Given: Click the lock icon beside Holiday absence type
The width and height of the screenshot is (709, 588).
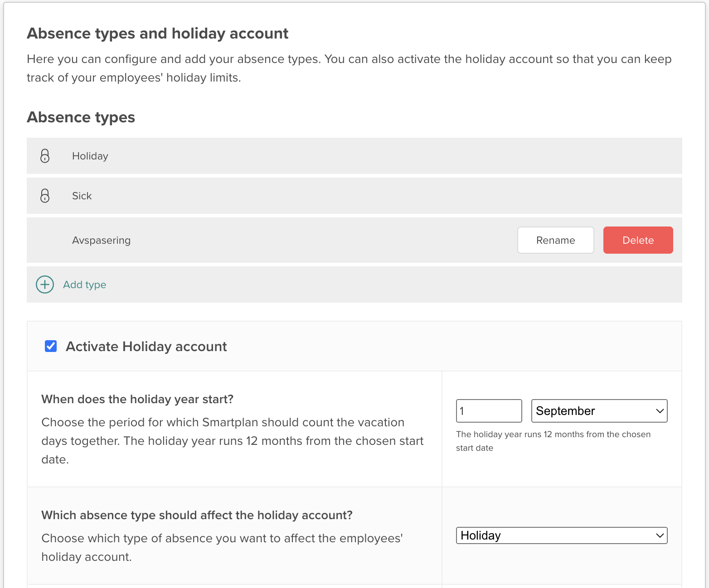Looking at the screenshot, I should (44, 156).
